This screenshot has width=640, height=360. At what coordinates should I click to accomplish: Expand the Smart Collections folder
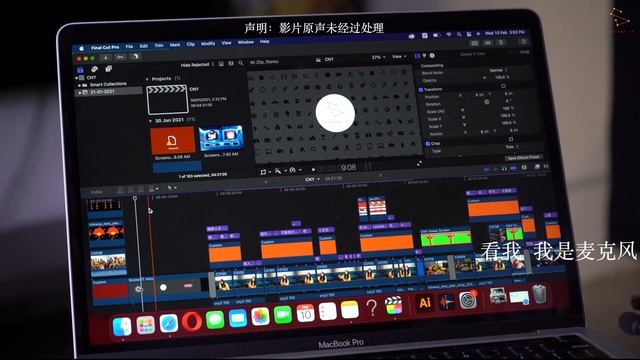click(80, 85)
